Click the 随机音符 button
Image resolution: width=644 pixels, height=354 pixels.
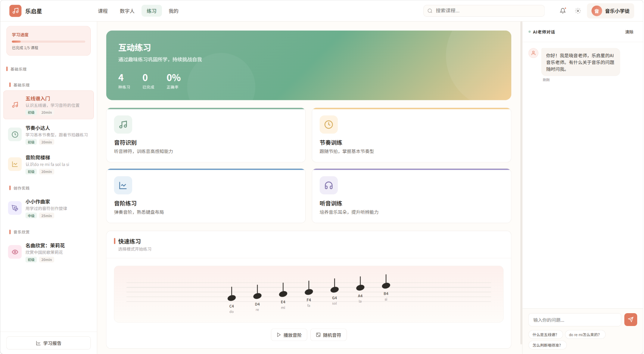pyautogui.click(x=328, y=335)
